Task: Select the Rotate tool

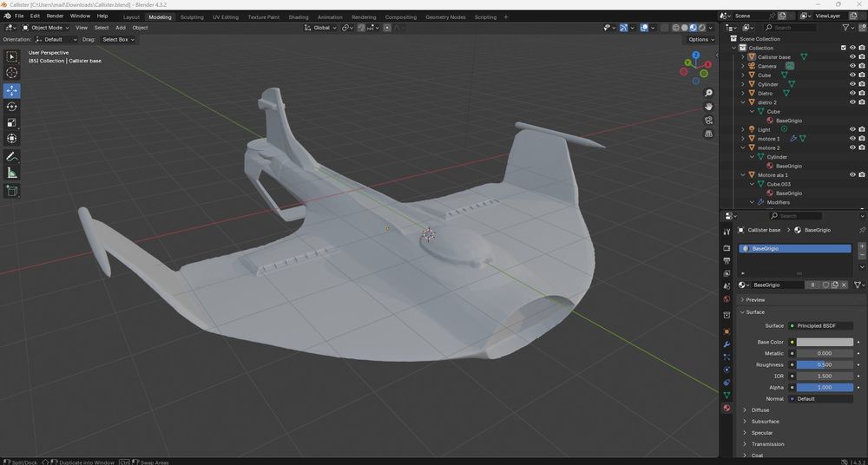Action: (x=11, y=107)
